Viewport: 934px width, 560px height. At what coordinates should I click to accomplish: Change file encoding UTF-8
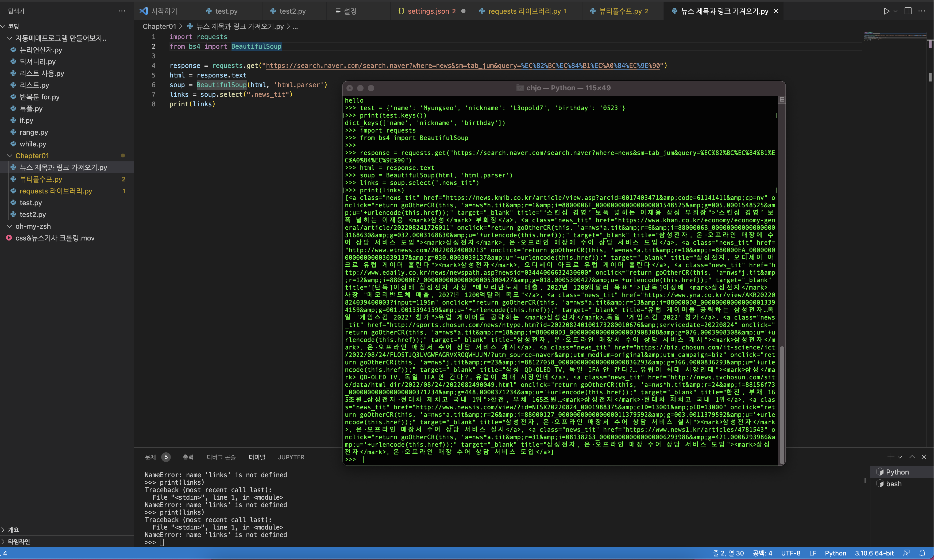pyautogui.click(x=790, y=553)
